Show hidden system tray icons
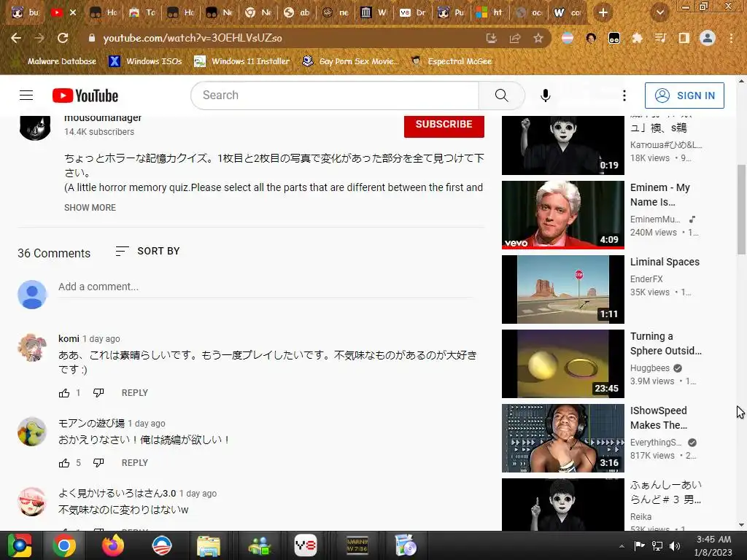 pos(622,546)
